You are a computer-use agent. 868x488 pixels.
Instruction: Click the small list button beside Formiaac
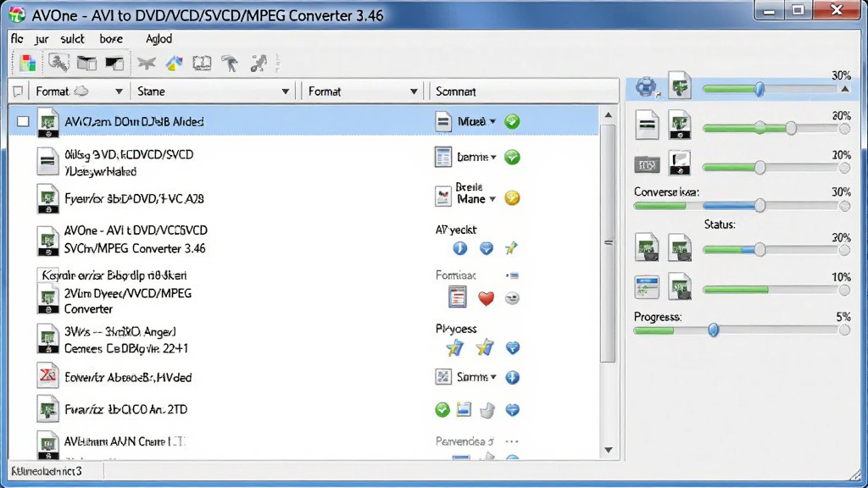click(x=512, y=275)
